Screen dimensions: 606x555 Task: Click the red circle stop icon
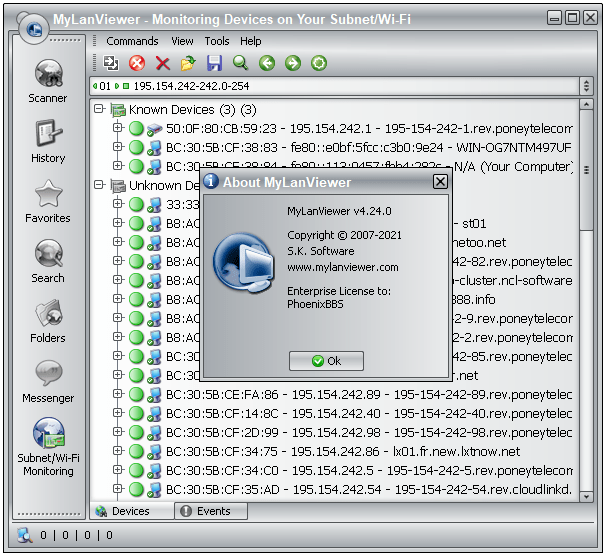137,63
